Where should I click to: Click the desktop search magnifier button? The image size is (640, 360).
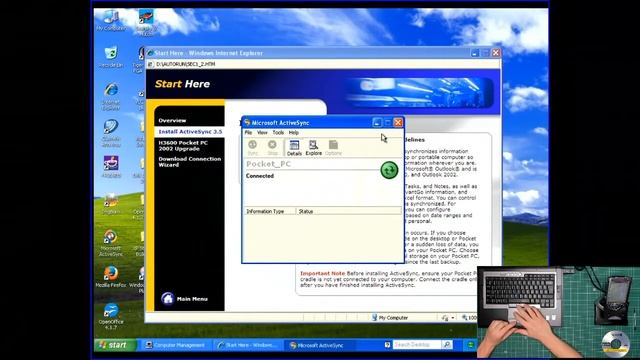447,345
